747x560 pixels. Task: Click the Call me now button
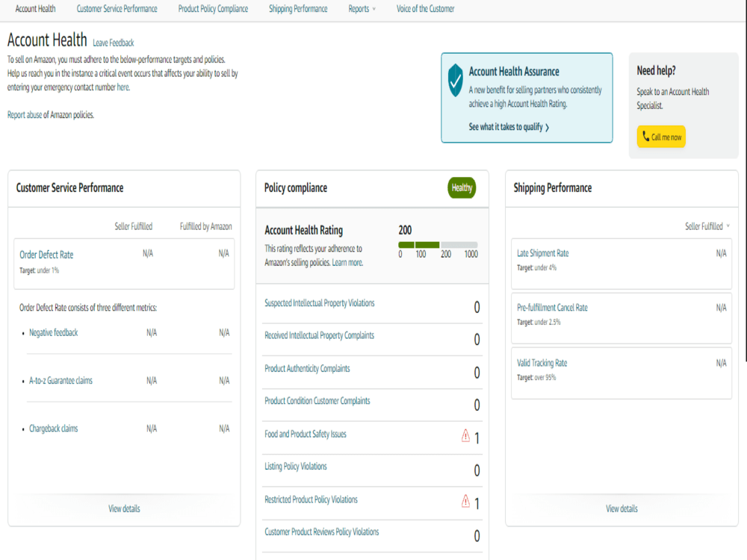(661, 137)
